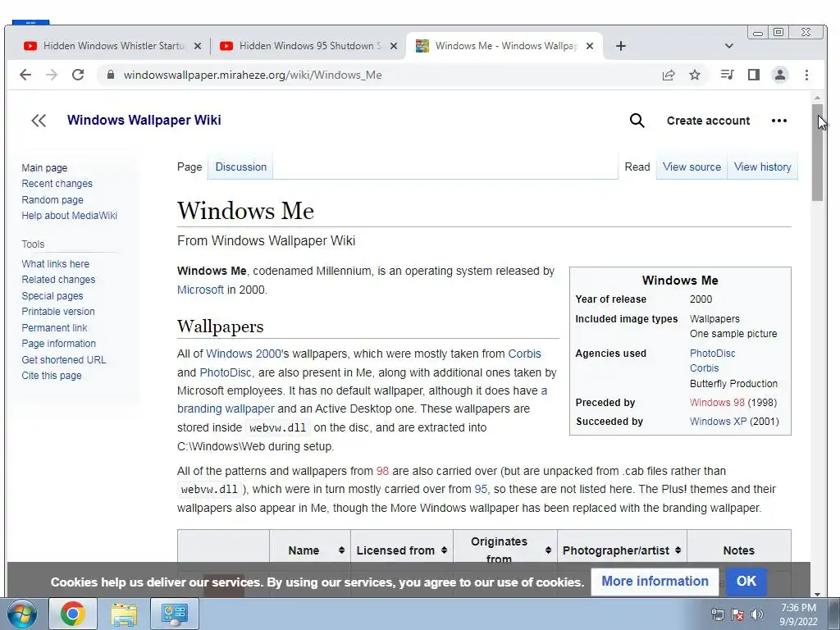
Task: Open the Action Center flag tray icon
Action: [x=737, y=614]
